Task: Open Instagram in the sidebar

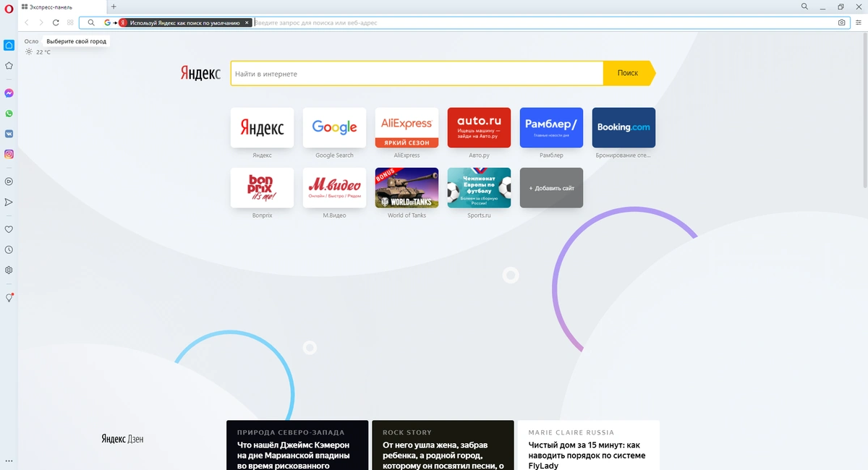Action: coord(9,154)
